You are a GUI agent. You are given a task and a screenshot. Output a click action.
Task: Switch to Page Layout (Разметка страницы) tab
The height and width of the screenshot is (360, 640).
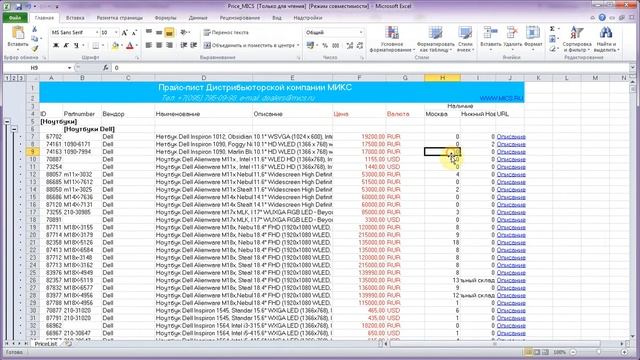(x=120, y=18)
